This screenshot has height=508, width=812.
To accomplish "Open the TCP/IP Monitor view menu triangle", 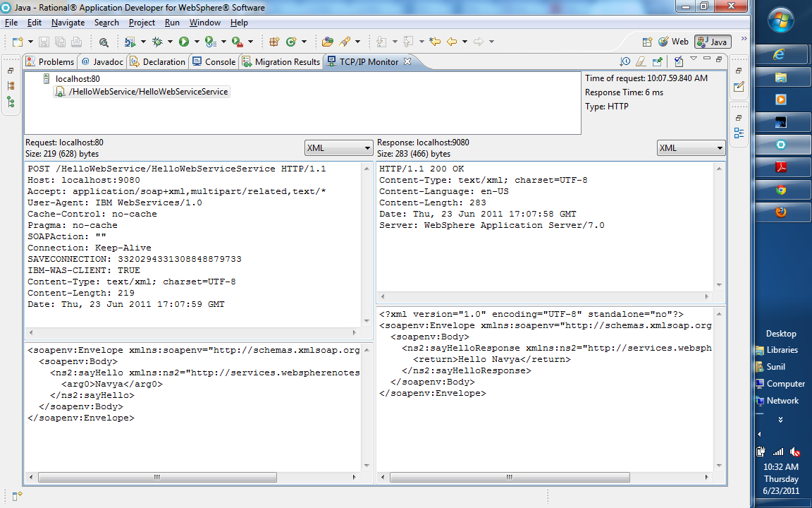I will tap(693, 60).
